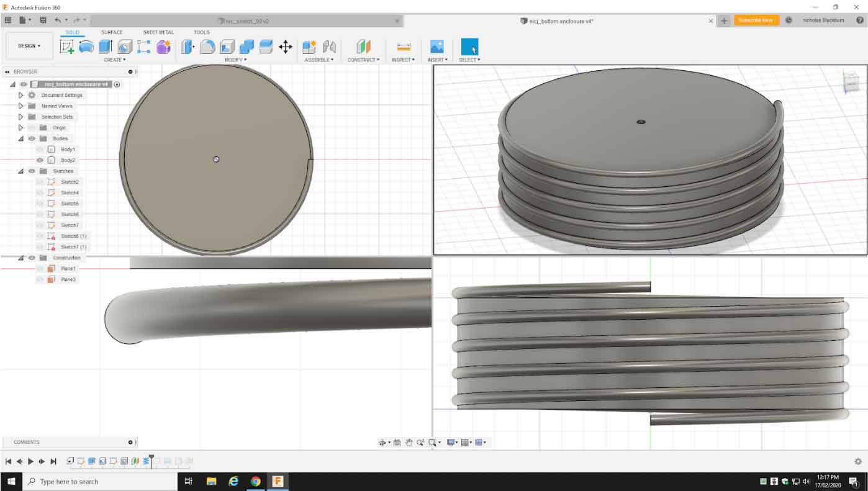
Task: Toggle visibility of the Sketches folder
Action: click(x=32, y=171)
